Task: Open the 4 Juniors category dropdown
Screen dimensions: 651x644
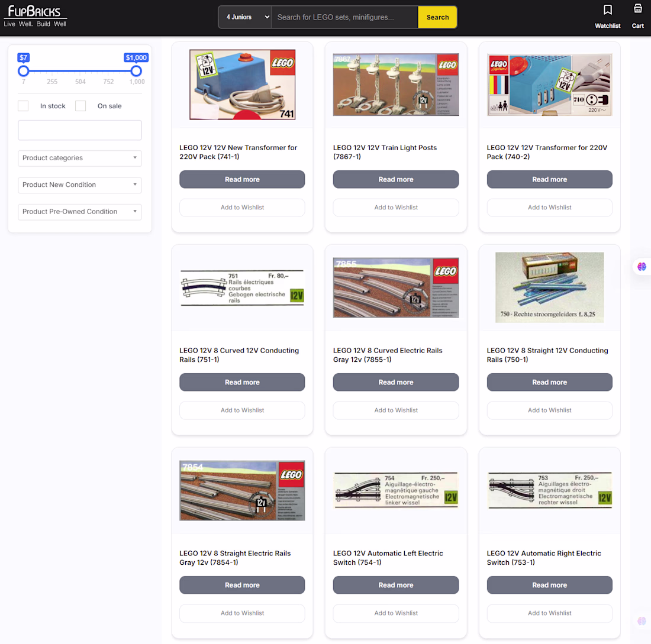Action: coord(245,17)
